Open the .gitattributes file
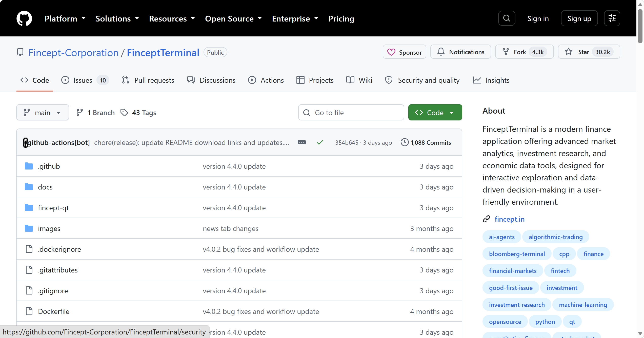Screen dimensions: 644x338 [x=58, y=270]
